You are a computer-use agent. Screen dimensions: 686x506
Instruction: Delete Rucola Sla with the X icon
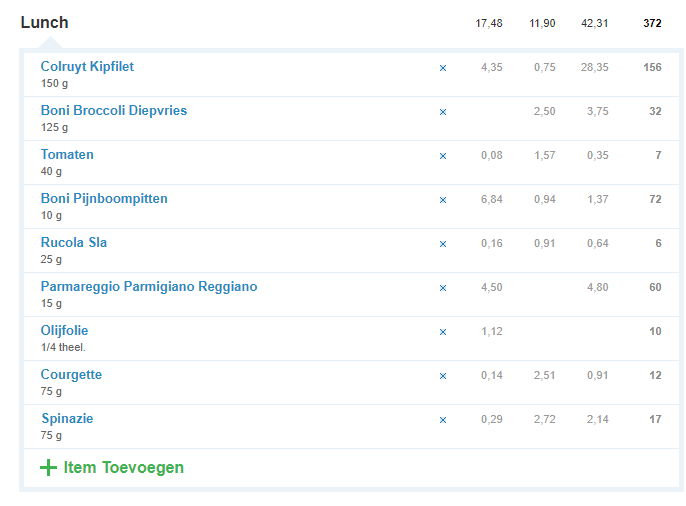coord(443,244)
